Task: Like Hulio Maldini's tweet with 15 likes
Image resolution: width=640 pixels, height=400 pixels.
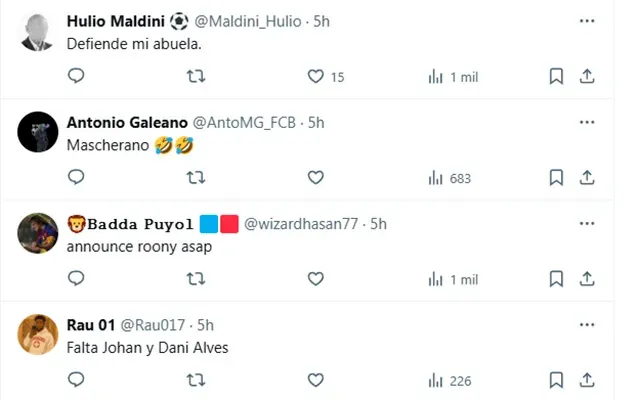Action: 316,76
